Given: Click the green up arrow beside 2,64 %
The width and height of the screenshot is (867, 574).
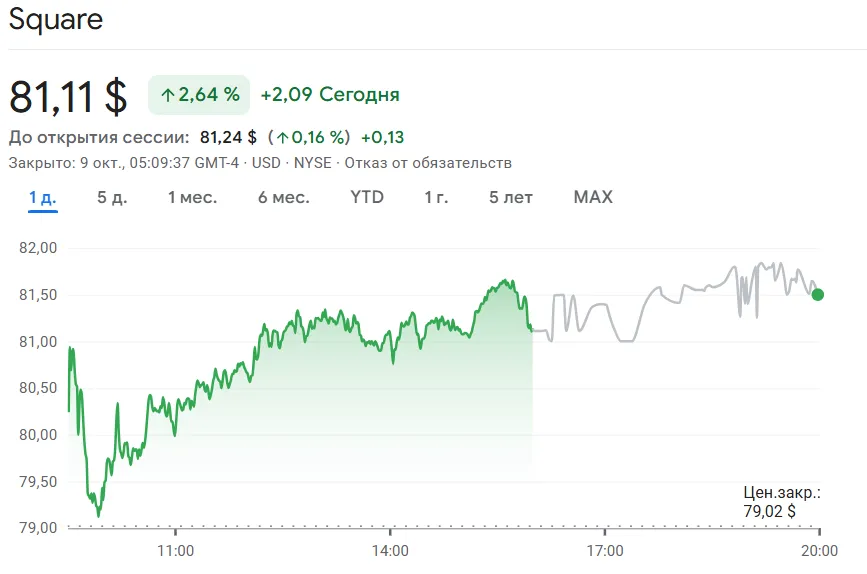Looking at the screenshot, I should 167,95.
